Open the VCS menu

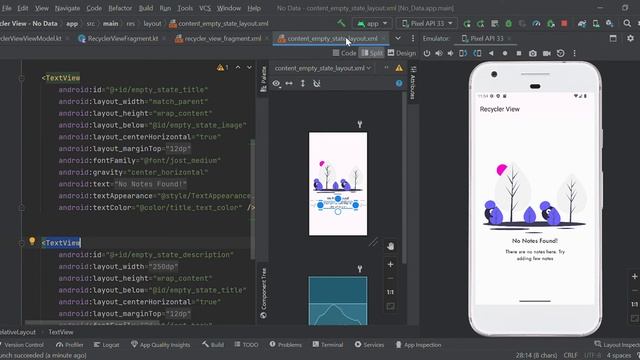coord(205,8)
